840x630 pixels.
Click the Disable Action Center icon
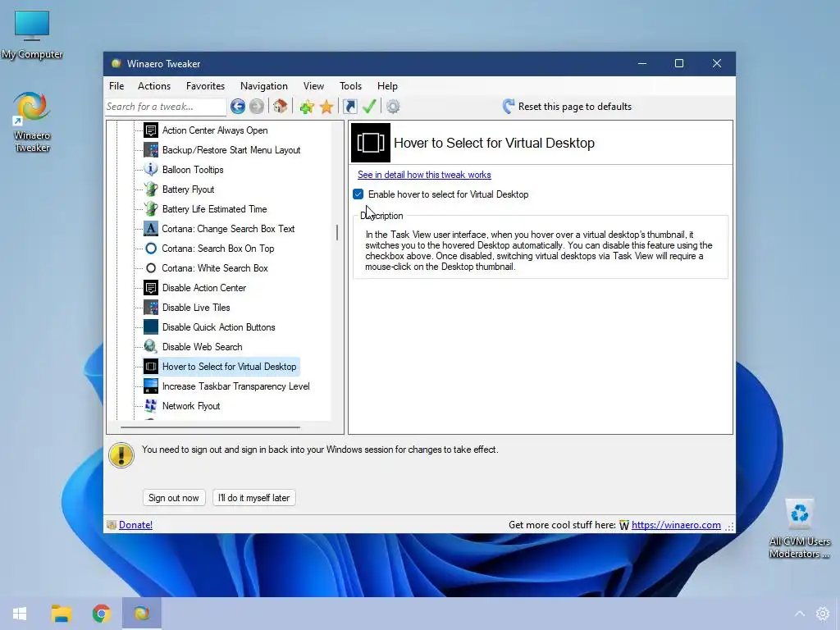[x=151, y=288]
